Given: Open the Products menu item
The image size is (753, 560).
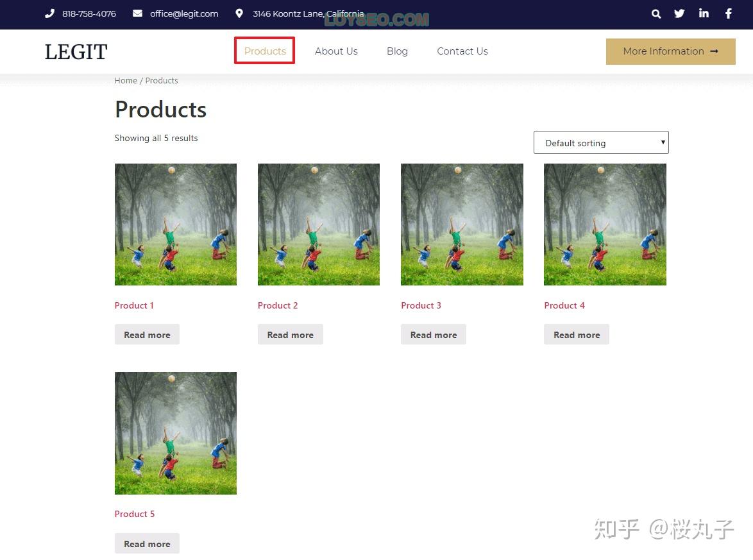Looking at the screenshot, I should click(265, 51).
